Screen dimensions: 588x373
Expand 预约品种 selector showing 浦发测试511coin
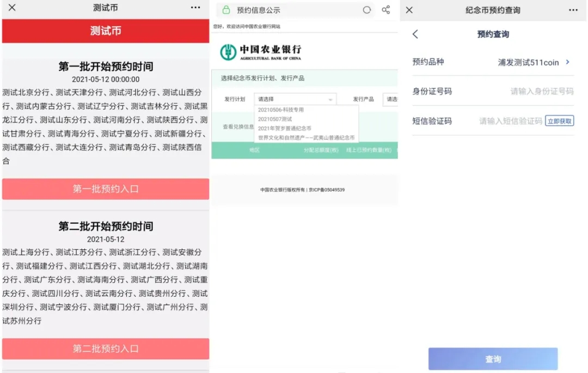(534, 63)
